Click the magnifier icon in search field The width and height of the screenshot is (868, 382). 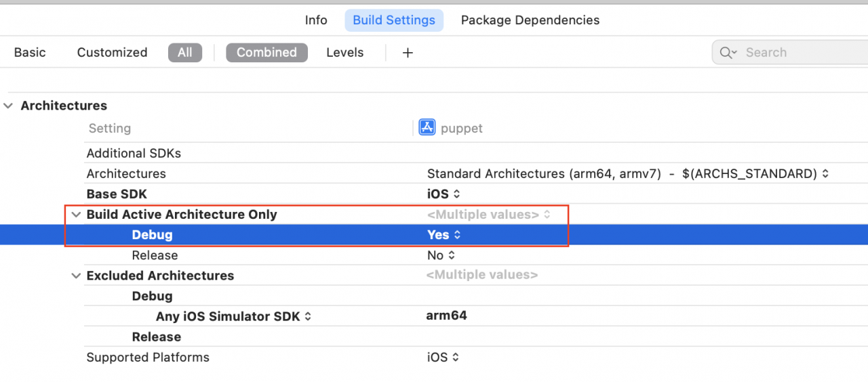[728, 53]
